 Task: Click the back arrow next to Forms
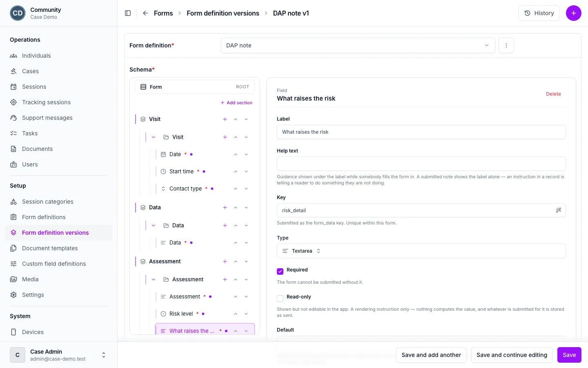[145, 13]
